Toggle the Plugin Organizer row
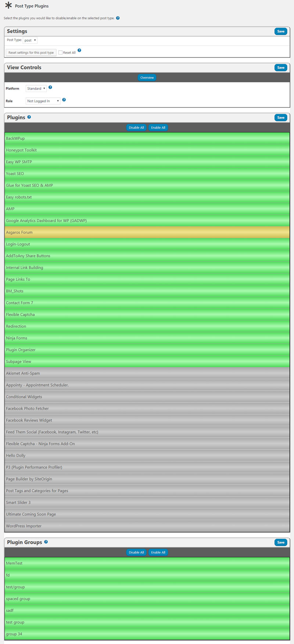294x644 pixels. click(147, 350)
